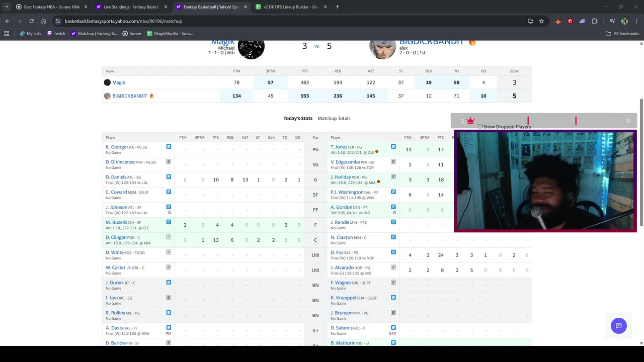Open Matchup | Fantasy B... bookmark
This screenshot has width=644, height=362.
94,34
